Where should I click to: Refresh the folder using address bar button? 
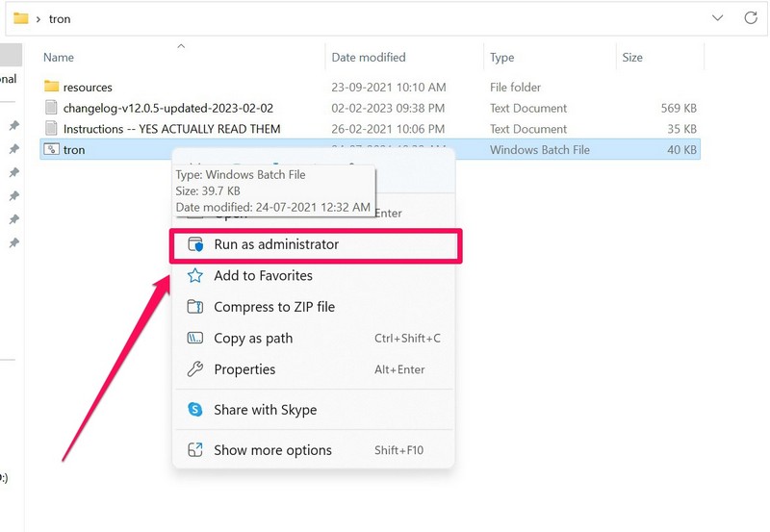(x=751, y=18)
